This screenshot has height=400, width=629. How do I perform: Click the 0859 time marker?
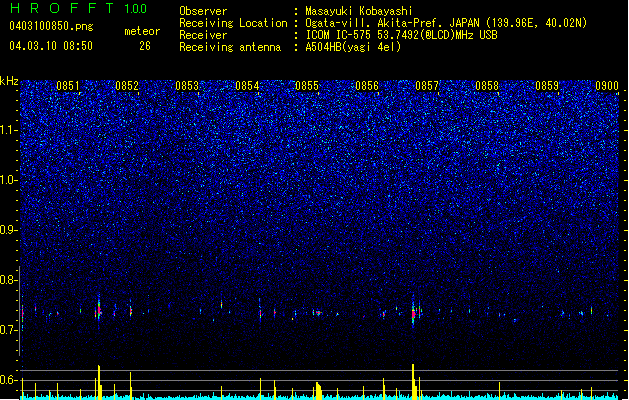pos(547,86)
